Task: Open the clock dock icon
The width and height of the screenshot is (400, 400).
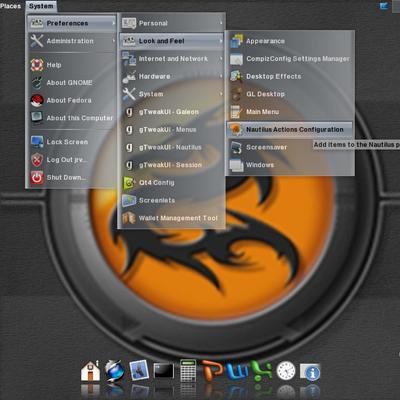Action: pyautogui.click(x=286, y=370)
